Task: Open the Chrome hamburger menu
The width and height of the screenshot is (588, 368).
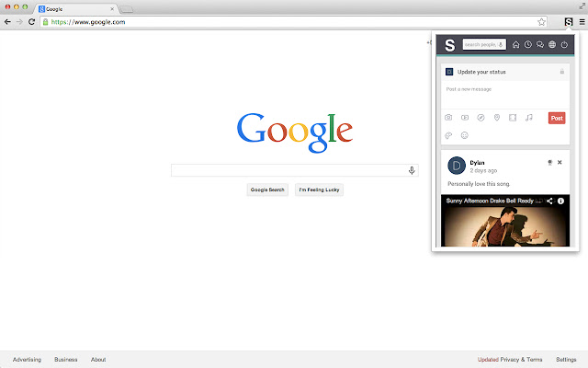Action: coord(582,22)
